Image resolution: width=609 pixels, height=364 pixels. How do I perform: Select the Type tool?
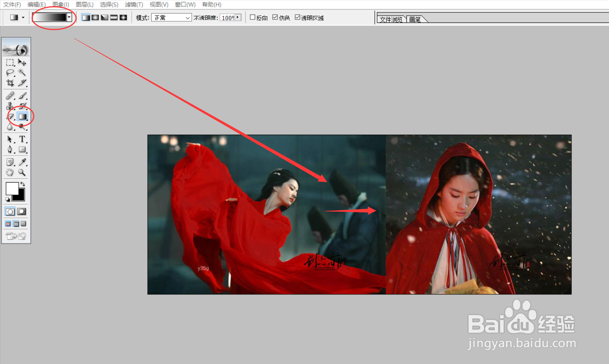(x=22, y=140)
